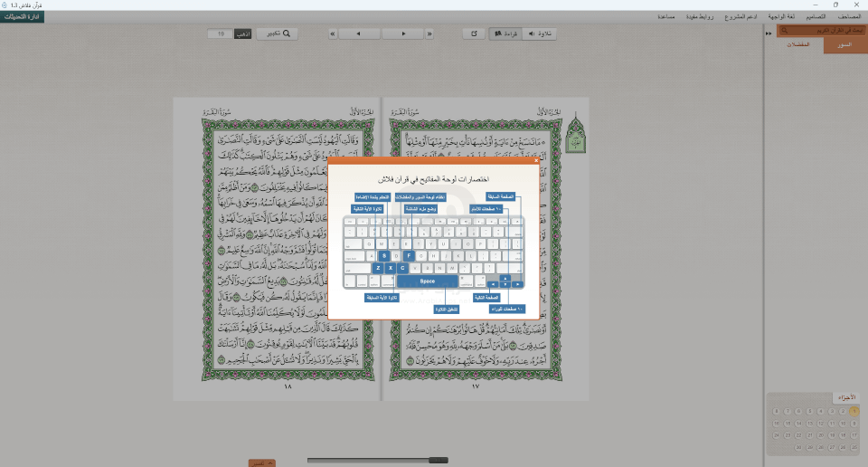This screenshot has width=868, height=467.
Task: Select Juz 4 circle
Action: click(x=820, y=411)
